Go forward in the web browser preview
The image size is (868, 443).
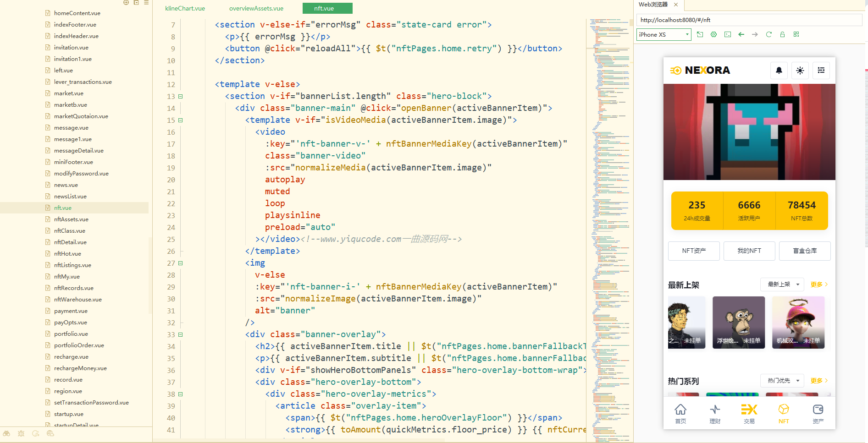pos(755,34)
